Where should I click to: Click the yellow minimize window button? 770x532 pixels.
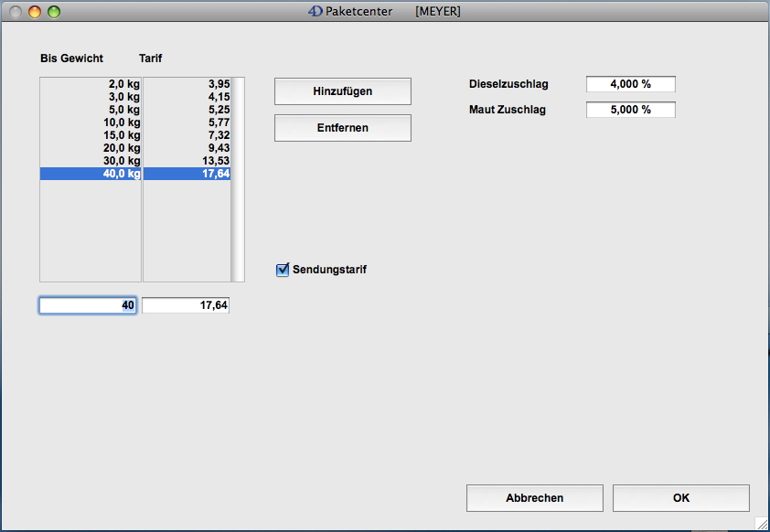[35, 12]
